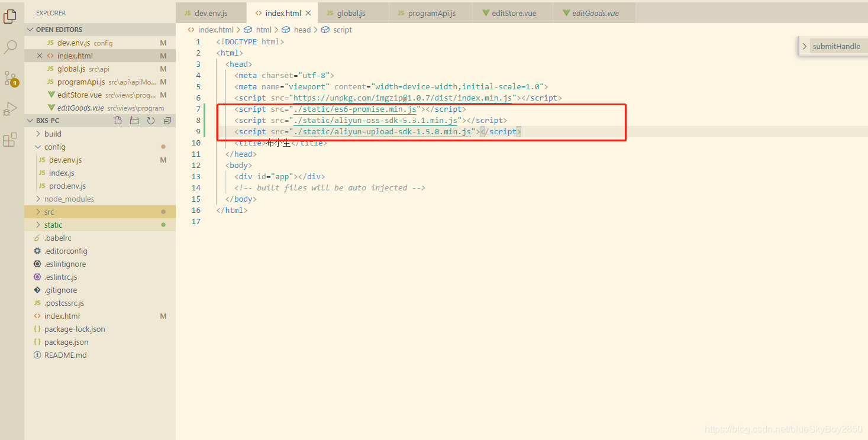Open the Search view in activity bar
This screenshot has height=440, width=868.
point(10,47)
